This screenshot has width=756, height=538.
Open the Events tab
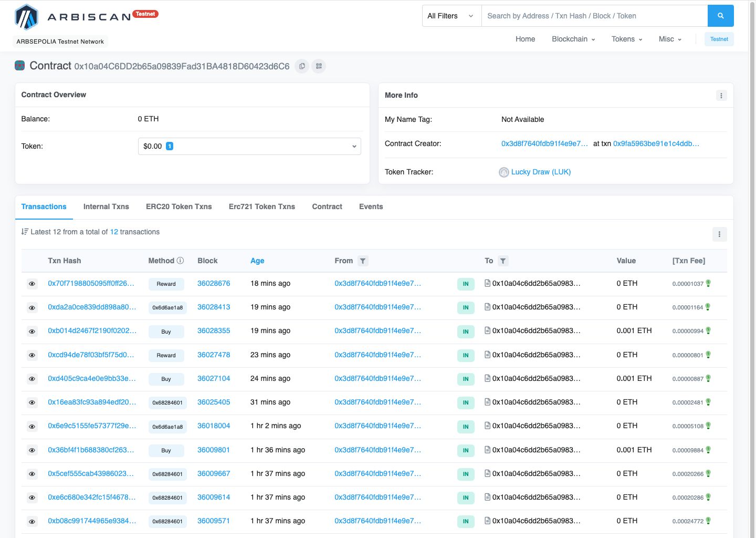click(x=371, y=207)
